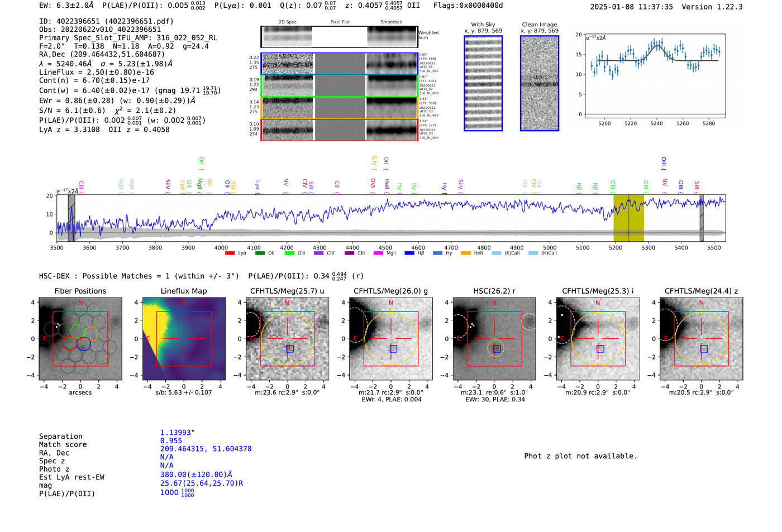Click the green circle in Fiber Positions
782x532 pixels.
[78, 331]
